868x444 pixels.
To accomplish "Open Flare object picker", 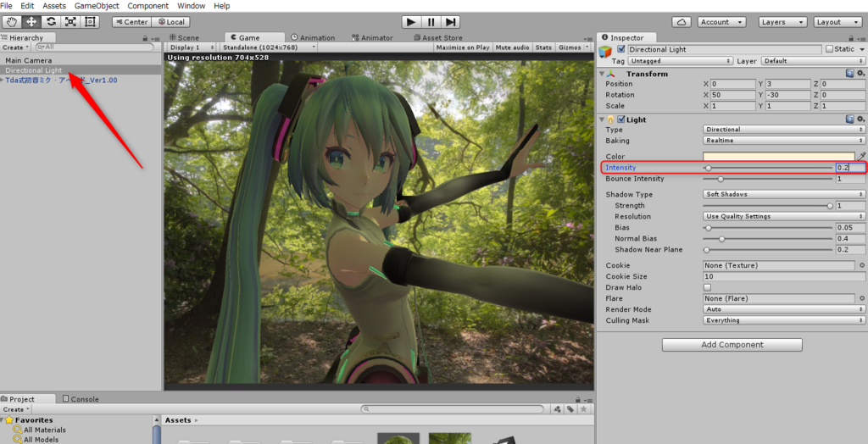I will pos(862,298).
